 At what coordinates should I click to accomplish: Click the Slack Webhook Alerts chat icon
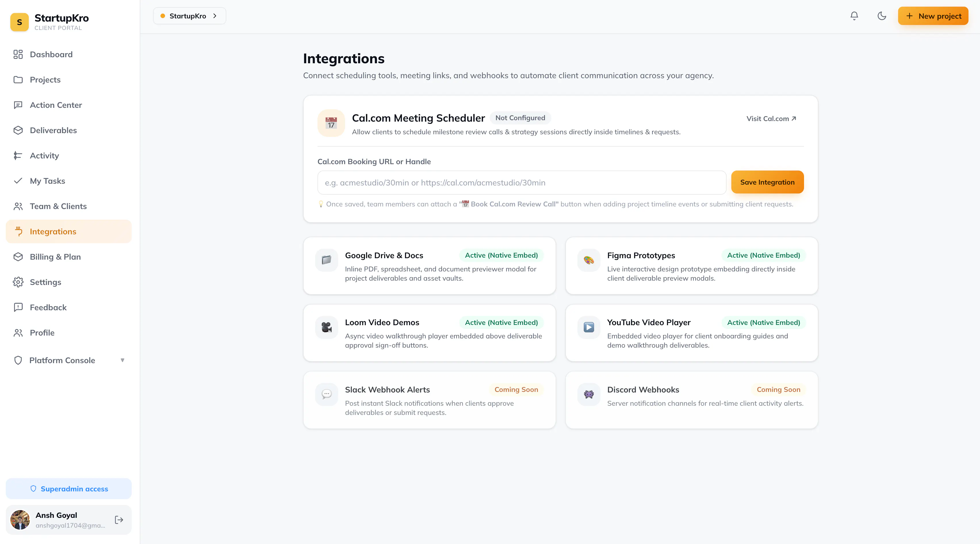click(x=326, y=394)
